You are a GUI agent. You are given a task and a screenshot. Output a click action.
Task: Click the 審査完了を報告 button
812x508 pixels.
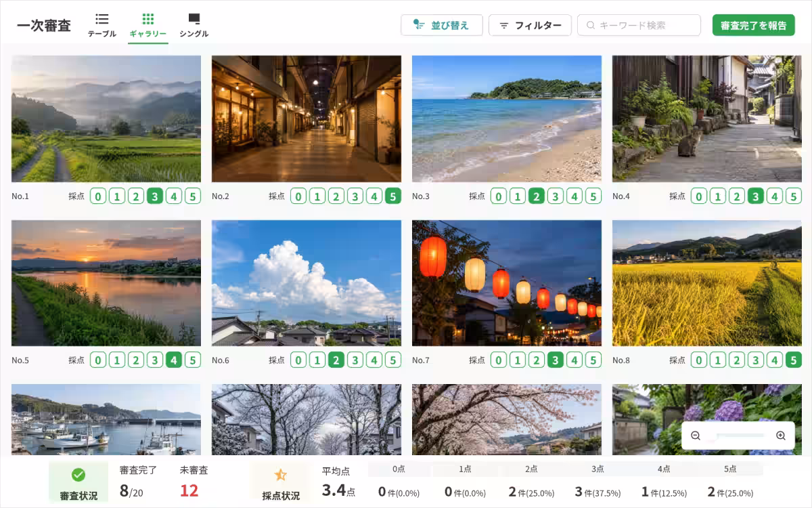(x=753, y=25)
